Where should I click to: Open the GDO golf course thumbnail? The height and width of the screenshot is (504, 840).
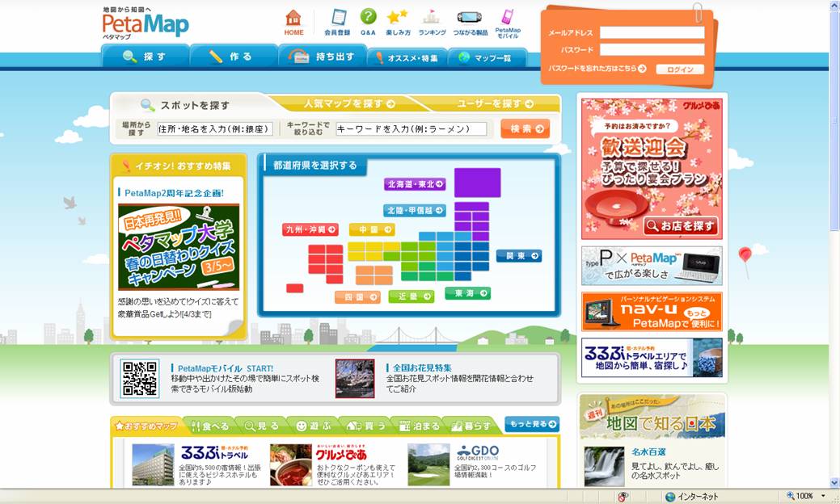tap(428, 464)
